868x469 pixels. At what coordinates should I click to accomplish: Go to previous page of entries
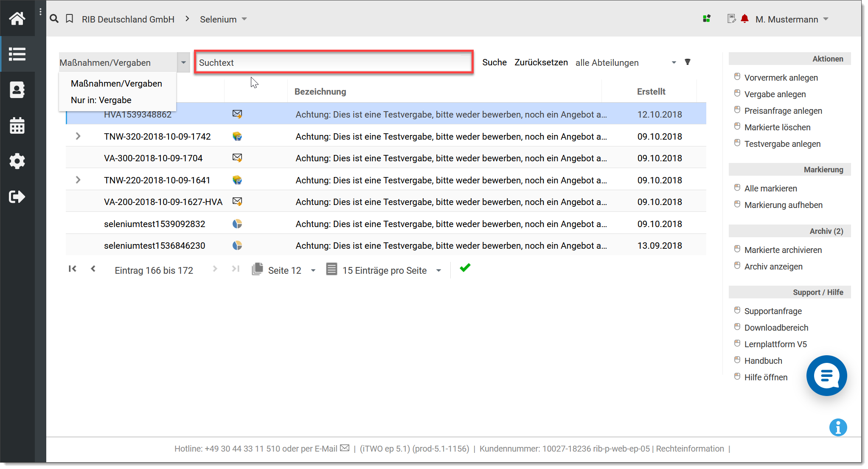point(93,269)
